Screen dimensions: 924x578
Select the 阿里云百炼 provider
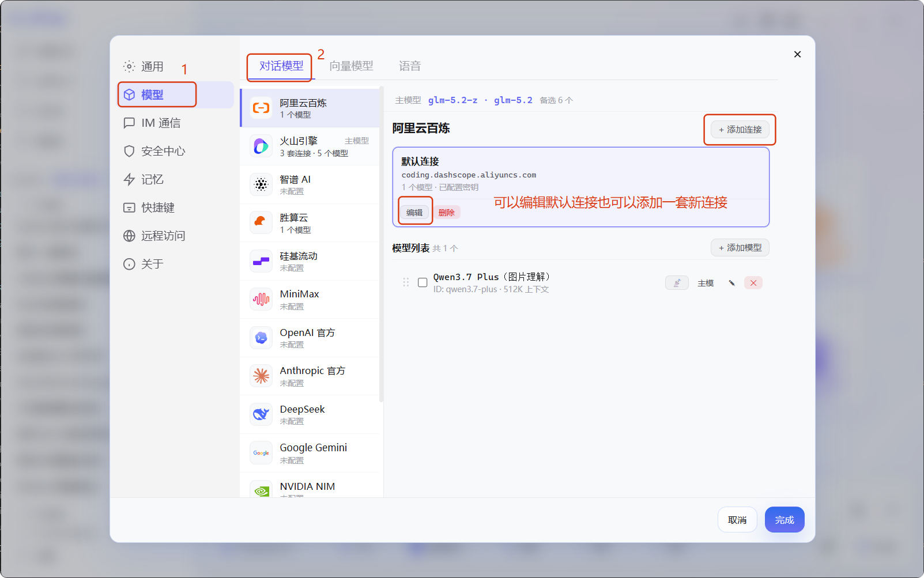click(x=310, y=108)
